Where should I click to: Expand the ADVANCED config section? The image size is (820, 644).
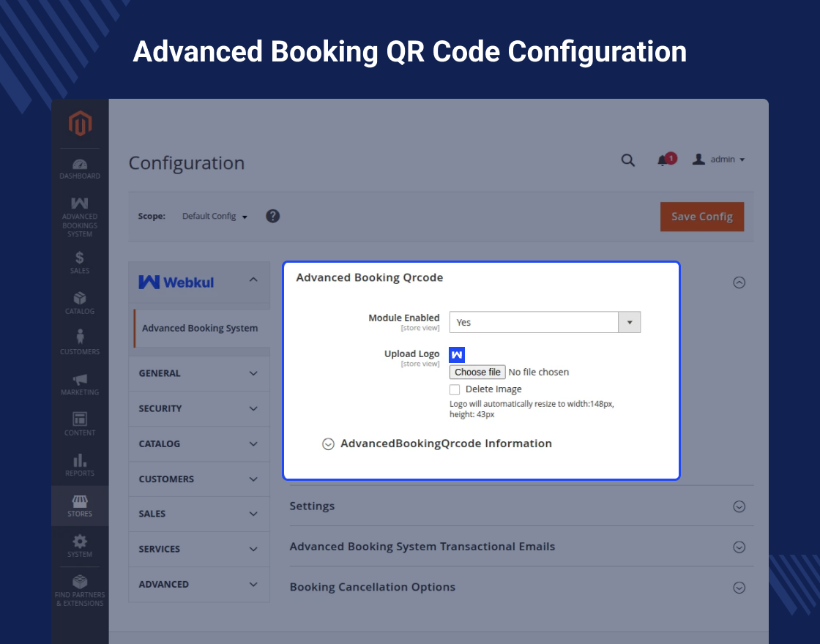pos(199,585)
